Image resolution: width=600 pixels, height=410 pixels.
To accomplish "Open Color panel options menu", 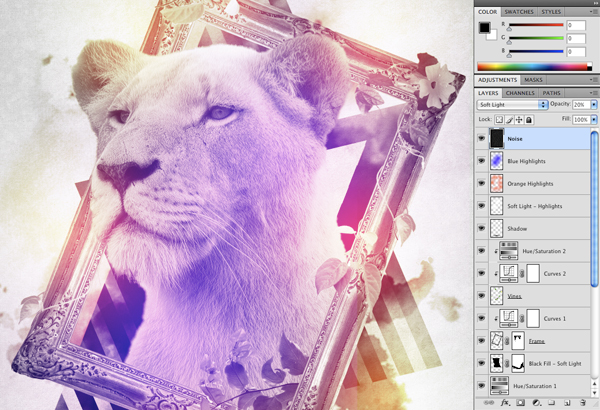I will (x=593, y=12).
